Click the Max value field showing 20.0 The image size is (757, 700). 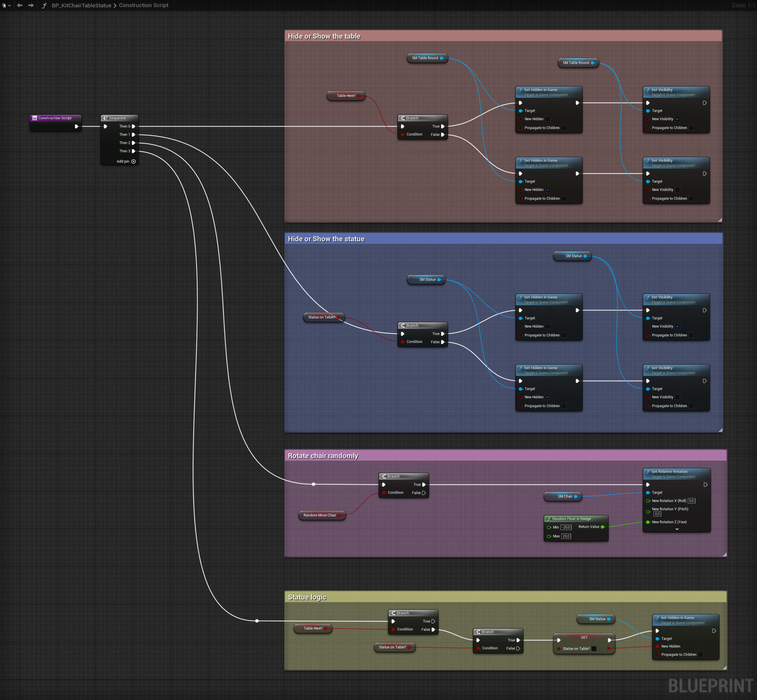tap(566, 536)
